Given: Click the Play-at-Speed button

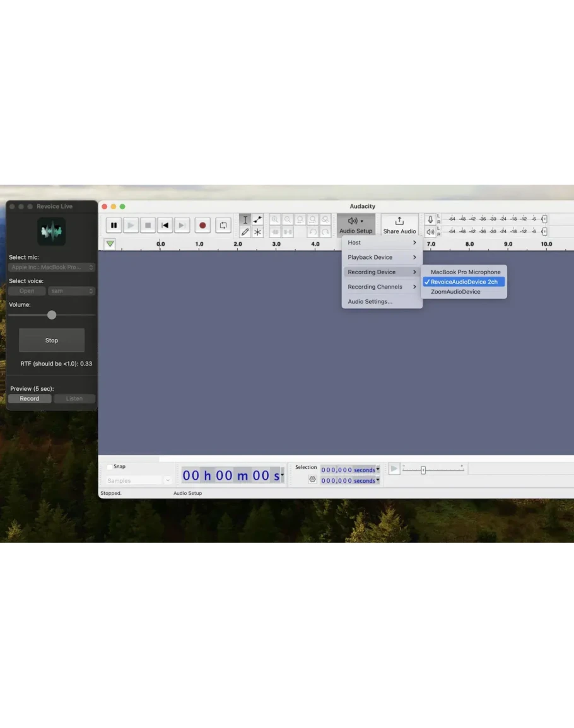Looking at the screenshot, I should (394, 469).
